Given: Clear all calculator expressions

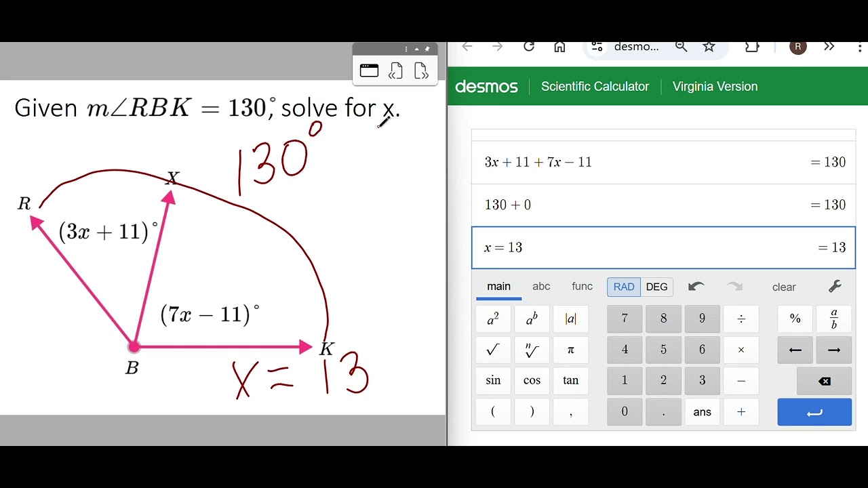Looking at the screenshot, I should tap(784, 287).
